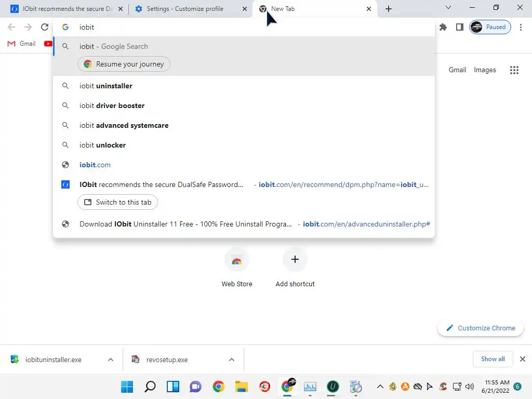The height and width of the screenshot is (399, 532).
Task: Expand options for iobituninstaller.exe download
Action: (x=111, y=360)
